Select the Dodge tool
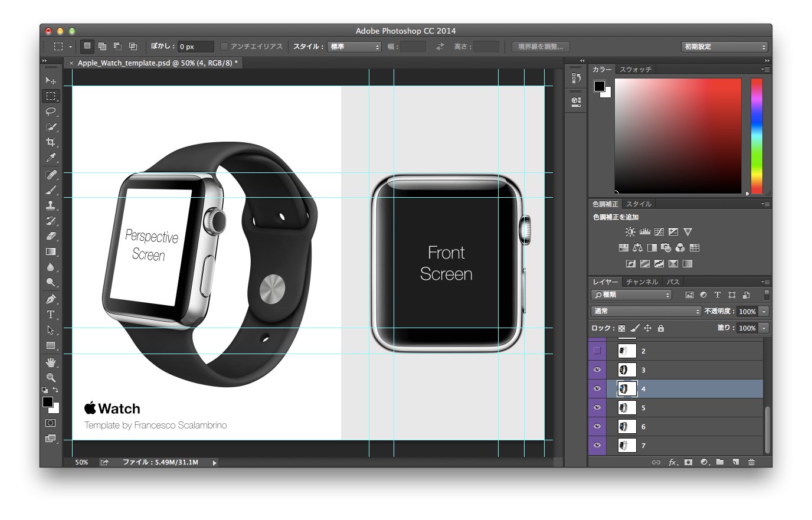The image size is (812, 520). tap(51, 282)
